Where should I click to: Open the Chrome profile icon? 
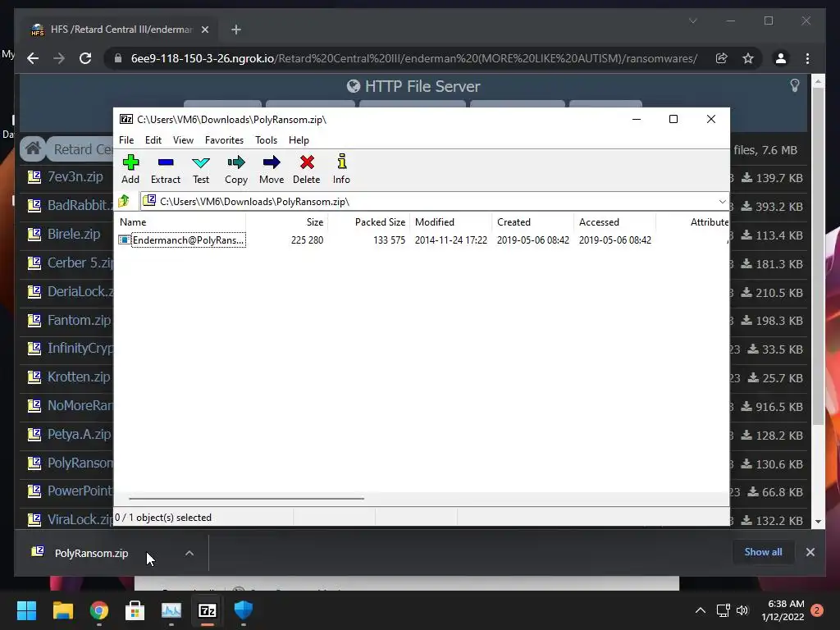781,58
